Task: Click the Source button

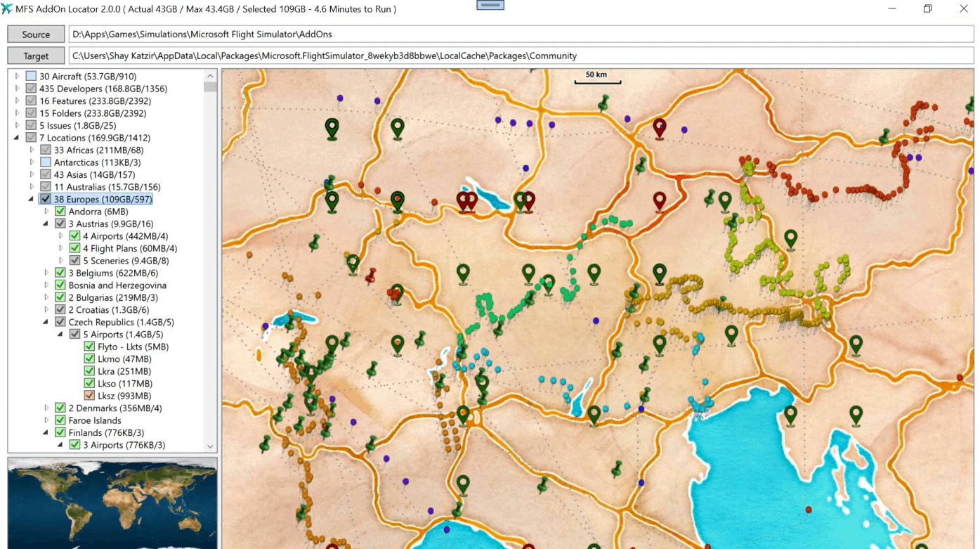Action: tap(36, 34)
